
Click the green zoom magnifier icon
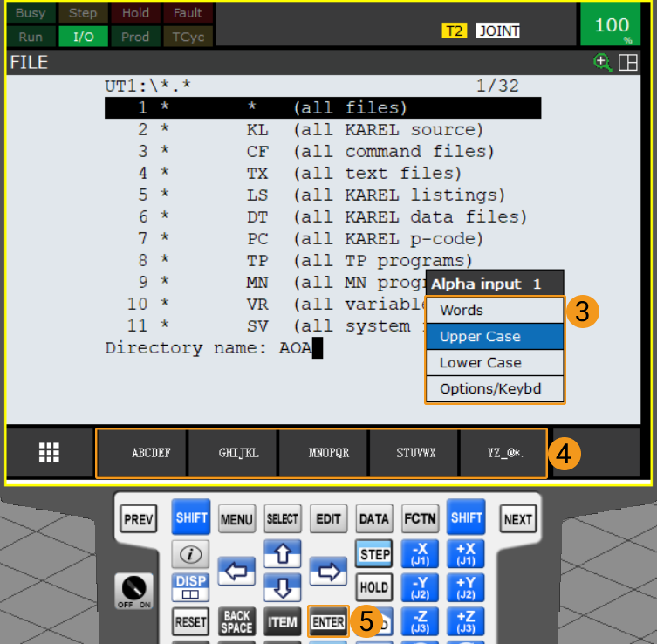pyautogui.click(x=603, y=63)
